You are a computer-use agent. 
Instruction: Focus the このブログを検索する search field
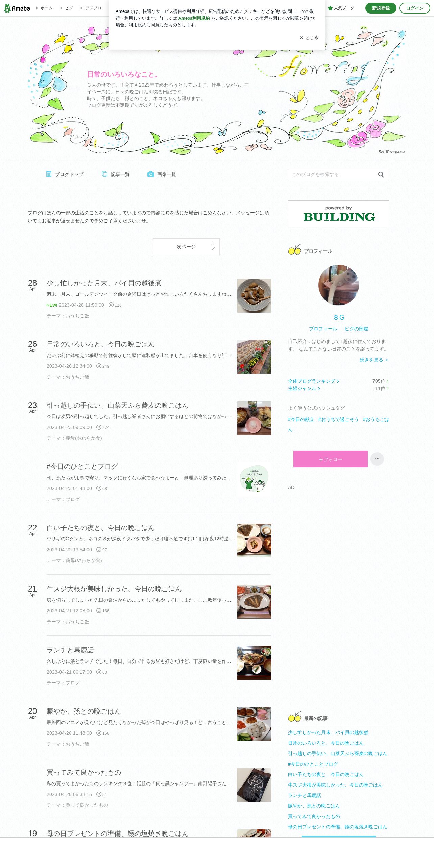(x=332, y=174)
